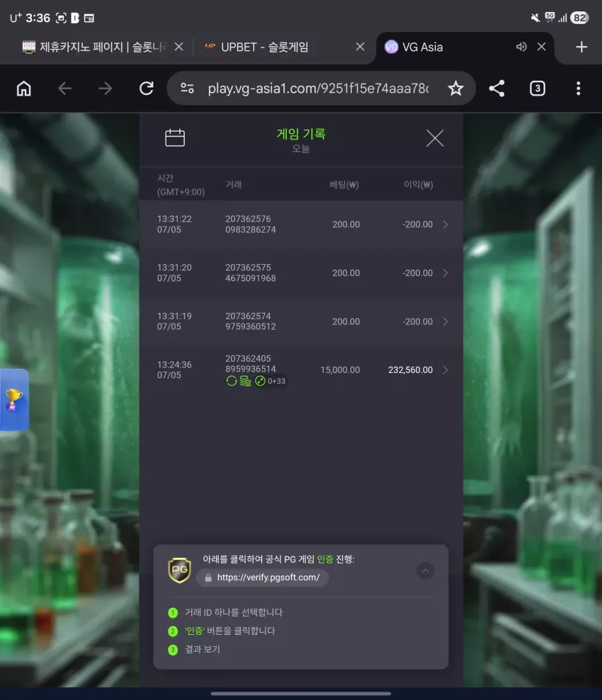This screenshot has height=700, width=602.
Task: Close the 게임 기록 panel
Action: point(435,138)
